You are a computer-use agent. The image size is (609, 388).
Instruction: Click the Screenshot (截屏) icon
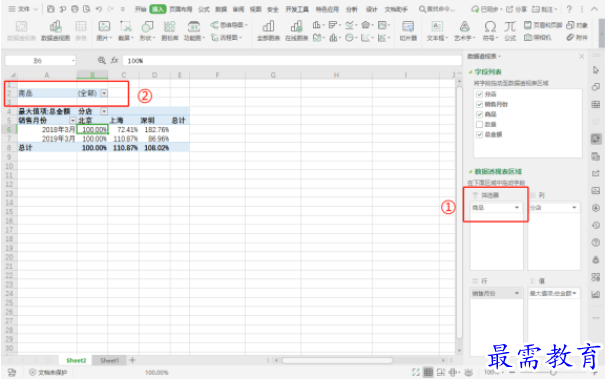pos(125,30)
